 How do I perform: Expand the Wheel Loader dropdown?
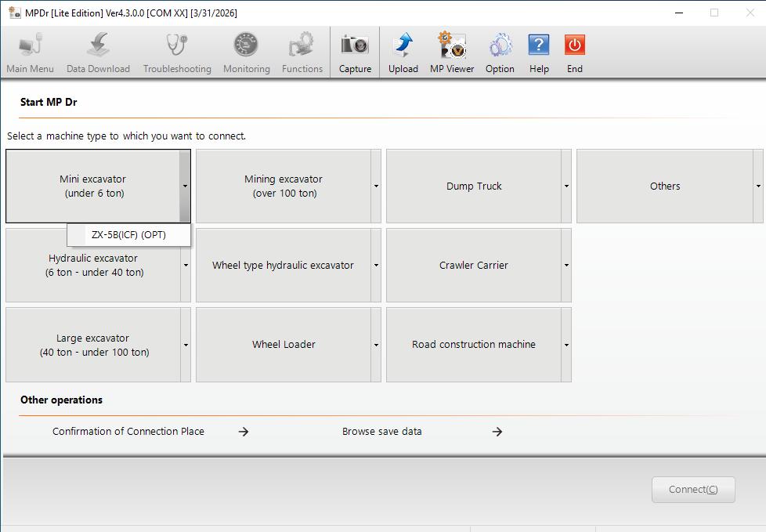(x=375, y=344)
